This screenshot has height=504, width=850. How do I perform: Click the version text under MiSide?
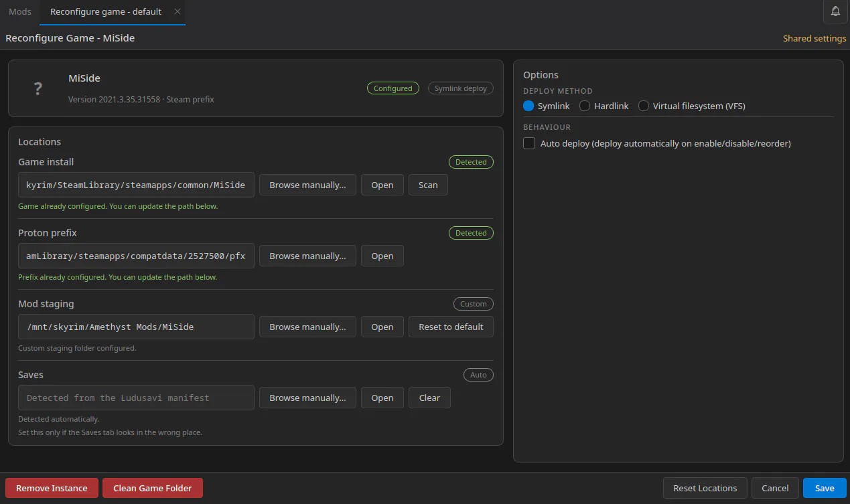tap(141, 99)
